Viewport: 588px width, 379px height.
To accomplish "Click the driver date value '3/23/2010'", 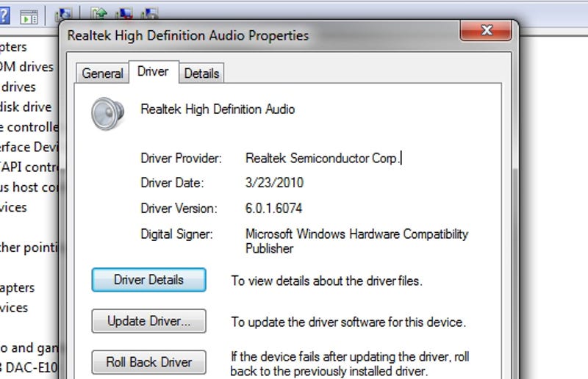I will (274, 183).
